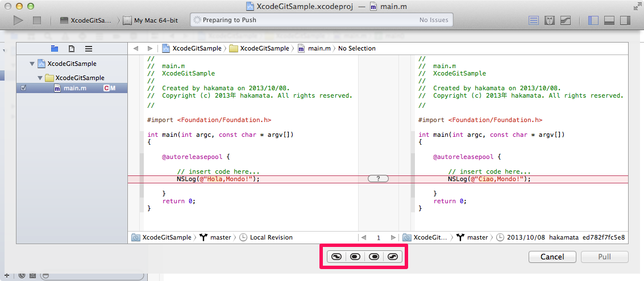Toggle the left Navigator pane visibility
Image resolution: width=644 pixels, height=281 pixels.
(x=593, y=20)
